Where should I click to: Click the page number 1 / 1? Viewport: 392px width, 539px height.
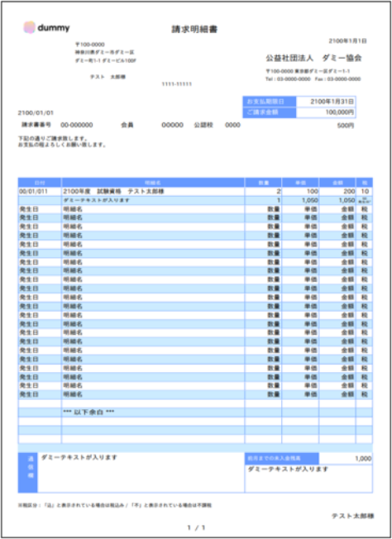point(196,527)
